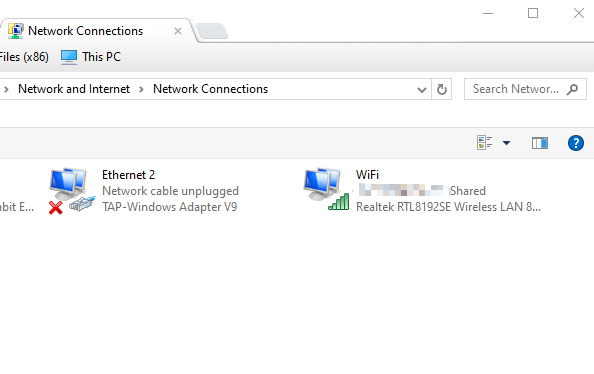The image size is (594, 374).
Task: Open the Help question mark icon
Action: click(575, 143)
